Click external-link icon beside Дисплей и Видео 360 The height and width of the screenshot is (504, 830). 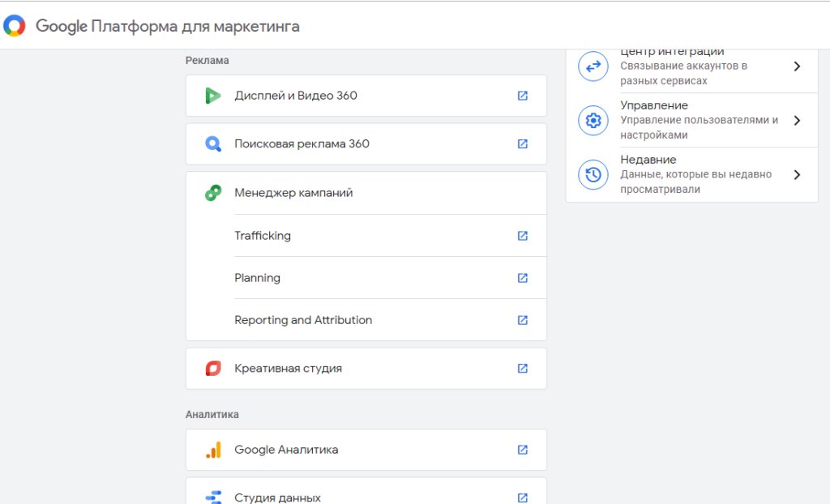click(x=522, y=96)
